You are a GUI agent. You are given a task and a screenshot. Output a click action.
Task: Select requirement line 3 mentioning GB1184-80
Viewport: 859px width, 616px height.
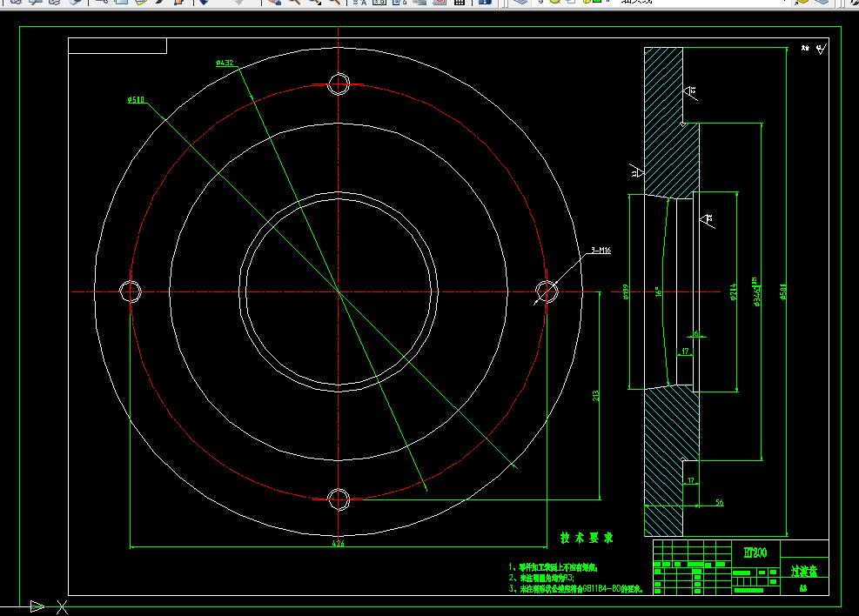[x=576, y=589]
